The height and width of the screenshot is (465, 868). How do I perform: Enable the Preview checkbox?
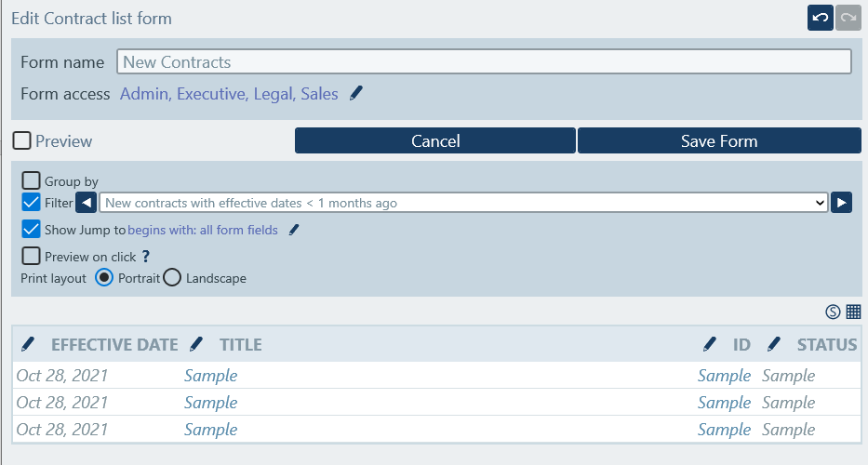pyautogui.click(x=22, y=141)
